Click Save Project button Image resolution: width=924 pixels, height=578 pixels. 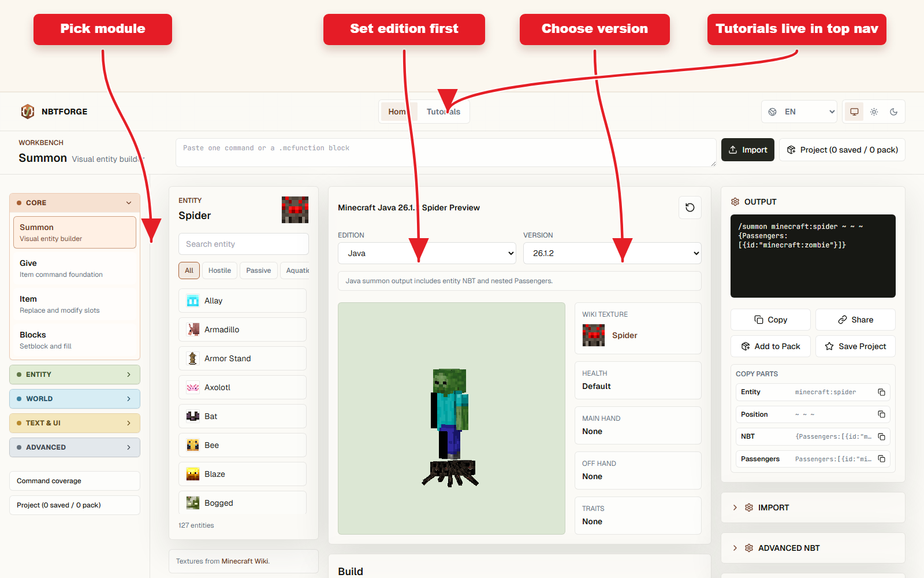[855, 346]
